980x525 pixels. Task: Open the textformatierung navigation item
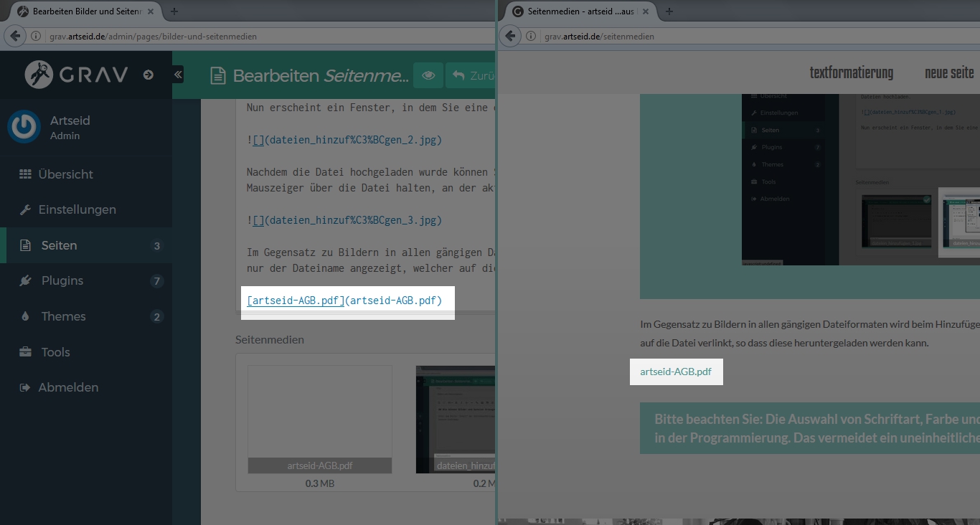click(851, 73)
